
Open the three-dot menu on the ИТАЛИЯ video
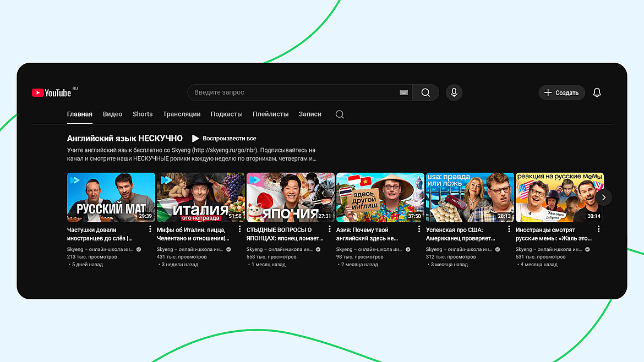tap(239, 229)
